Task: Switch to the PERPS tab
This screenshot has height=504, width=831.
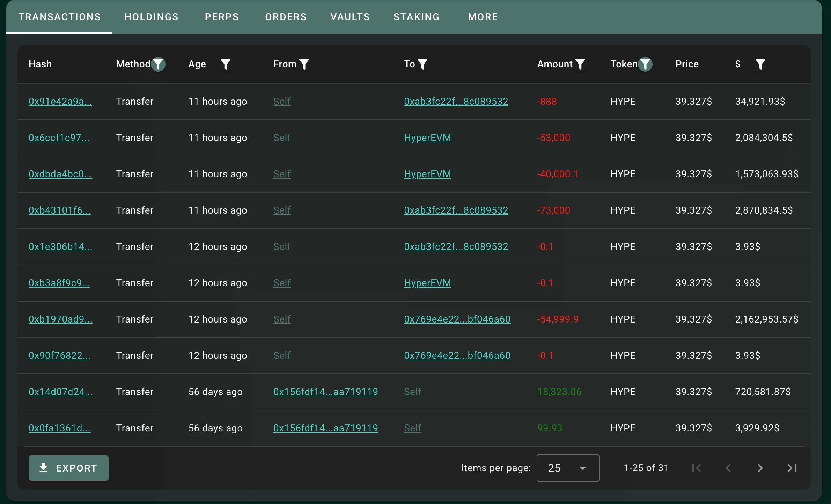Action: 222,17
